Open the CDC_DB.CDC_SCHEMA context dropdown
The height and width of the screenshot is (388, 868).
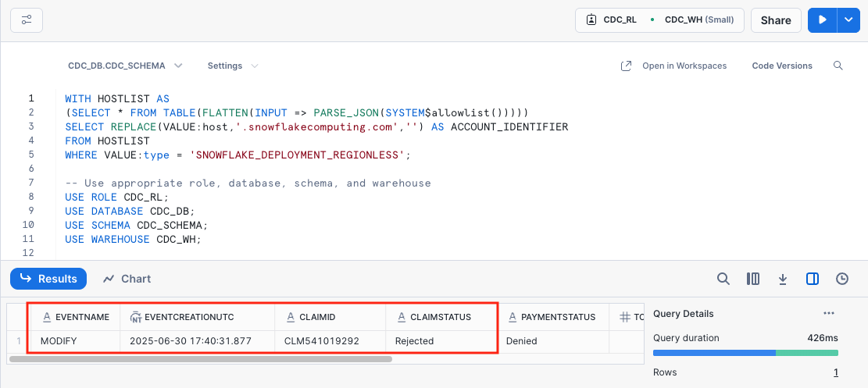coord(125,66)
